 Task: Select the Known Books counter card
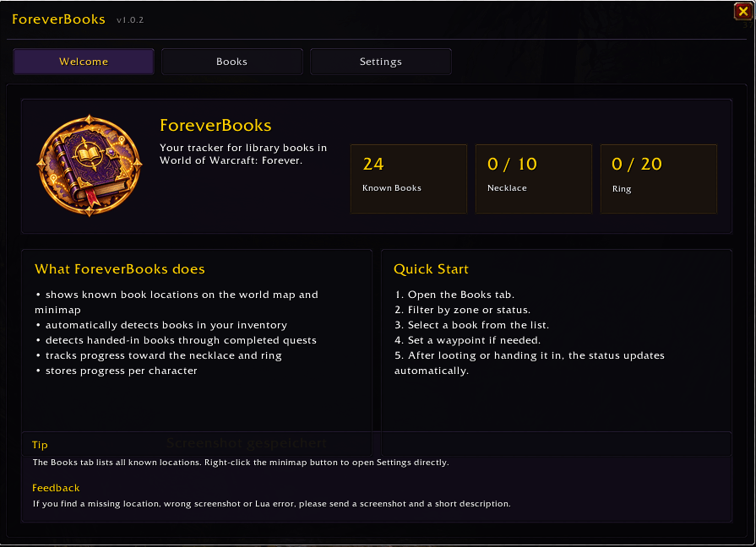pyautogui.click(x=408, y=179)
